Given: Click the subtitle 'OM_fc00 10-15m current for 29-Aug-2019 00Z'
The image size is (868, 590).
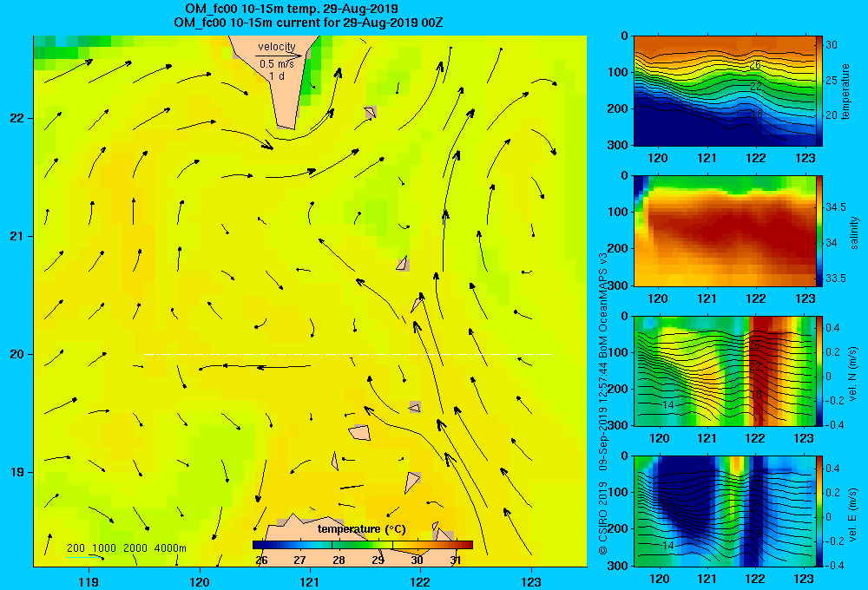Looking at the screenshot, I should coord(308,23).
